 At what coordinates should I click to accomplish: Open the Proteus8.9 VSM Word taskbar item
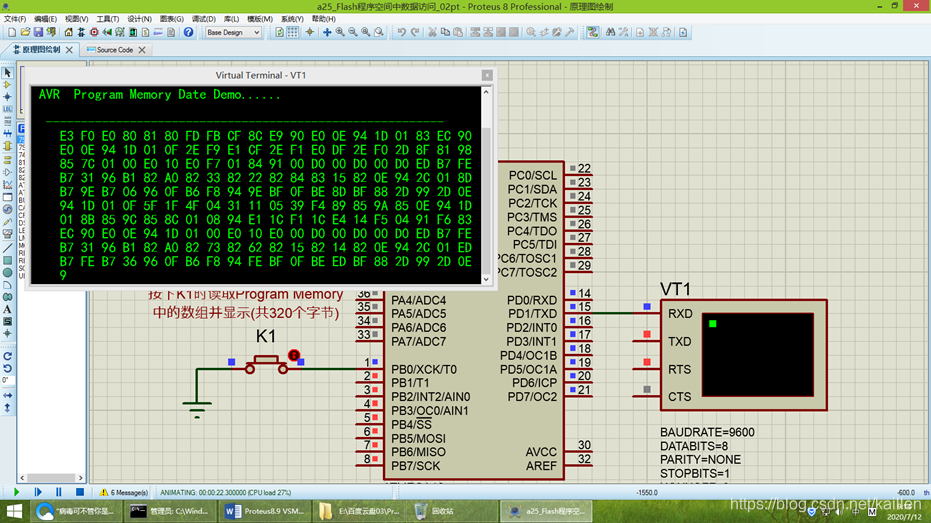265,511
